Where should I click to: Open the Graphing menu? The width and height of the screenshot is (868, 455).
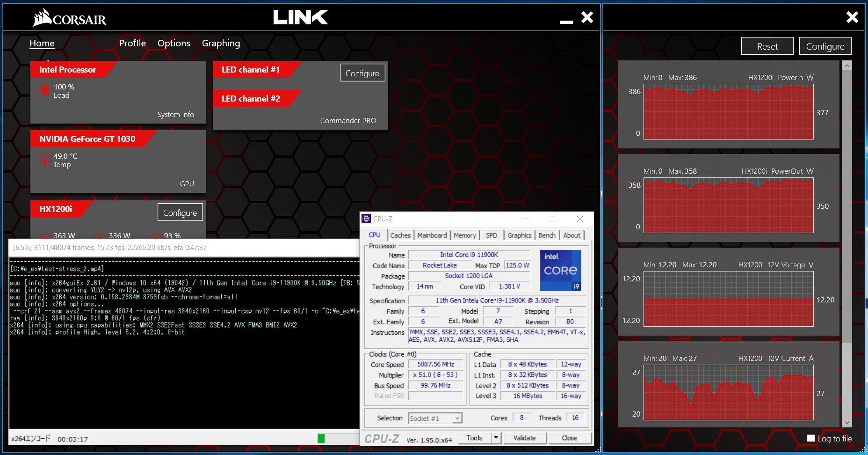pos(221,43)
